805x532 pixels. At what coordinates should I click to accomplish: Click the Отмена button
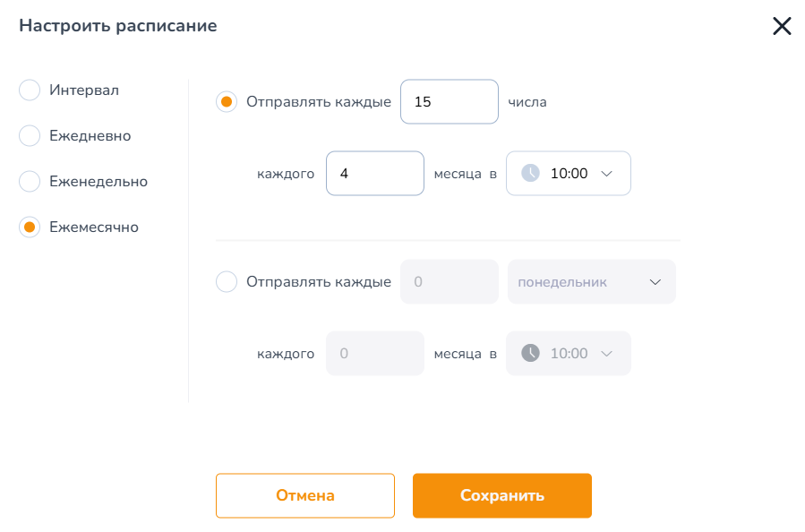pyautogui.click(x=305, y=495)
